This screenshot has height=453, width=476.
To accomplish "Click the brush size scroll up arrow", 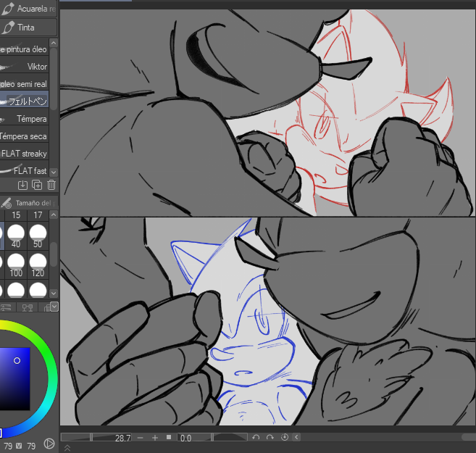I will [54, 215].
